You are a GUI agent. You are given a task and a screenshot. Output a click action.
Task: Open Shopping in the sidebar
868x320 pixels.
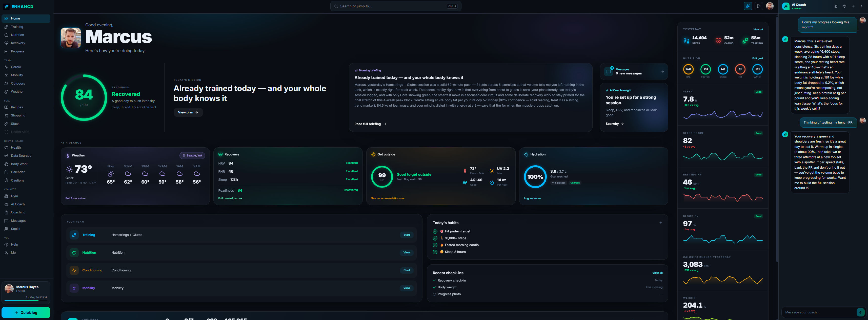pos(26,115)
